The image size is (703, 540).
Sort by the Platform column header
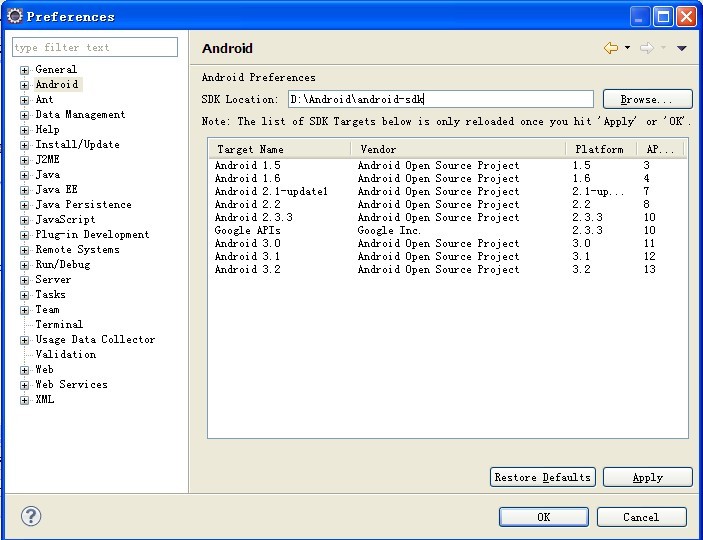pos(601,149)
